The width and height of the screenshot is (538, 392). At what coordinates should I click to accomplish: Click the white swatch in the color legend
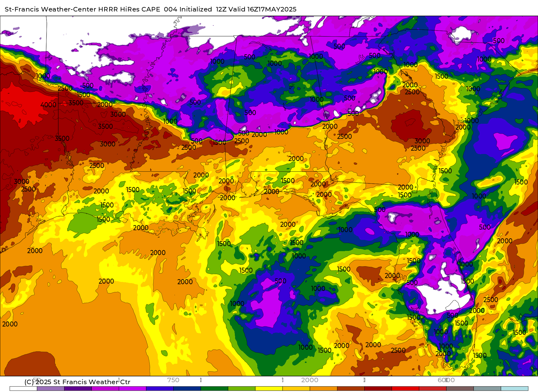coord(23,389)
